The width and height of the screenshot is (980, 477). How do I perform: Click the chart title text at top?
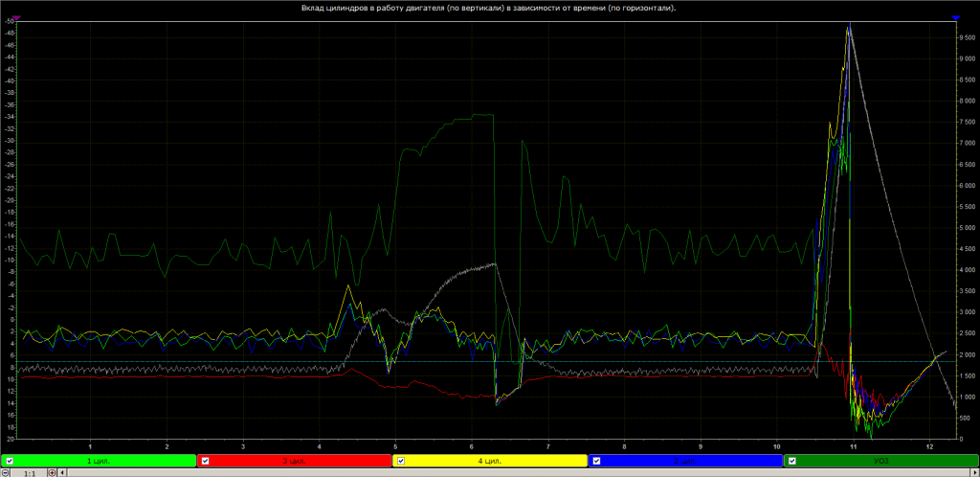[x=489, y=8]
